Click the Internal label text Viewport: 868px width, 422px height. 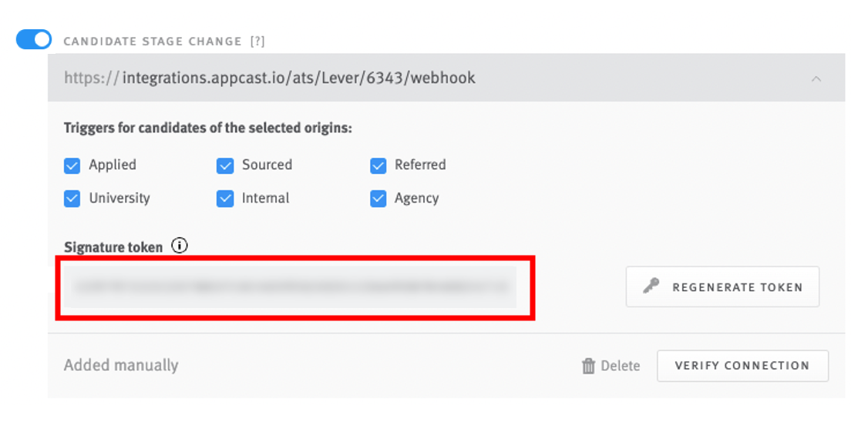(x=265, y=199)
